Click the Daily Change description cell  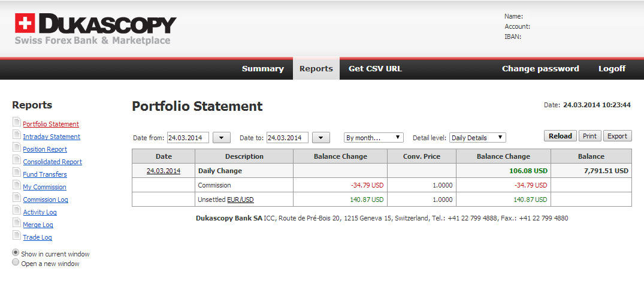(x=244, y=171)
